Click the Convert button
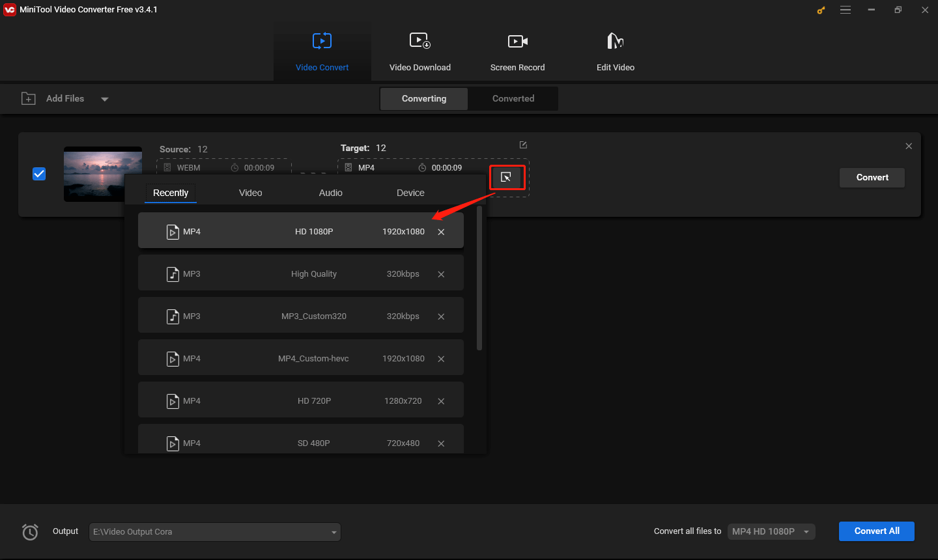The image size is (938, 560). point(872,177)
